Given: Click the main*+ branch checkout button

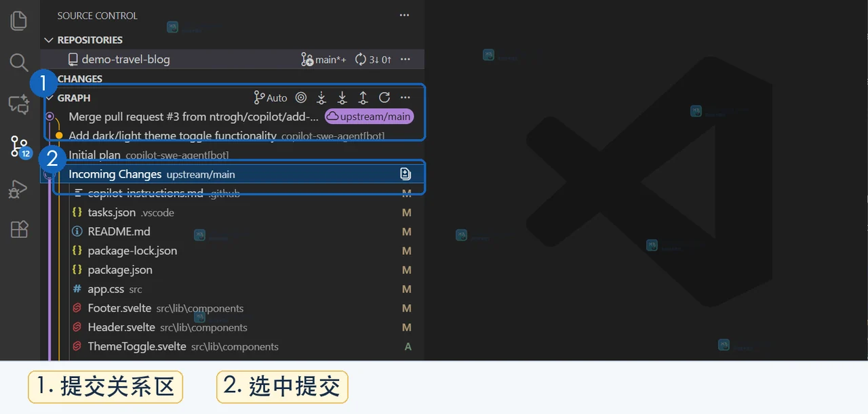Looking at the screenshot, I should coord(323,60).
